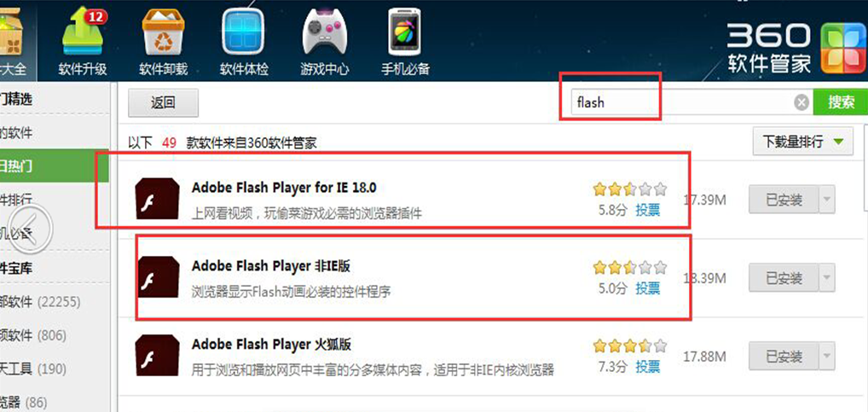
Task: Rate Adobe Flash Player 非IE版 using stars
Action: click(630, 269)
